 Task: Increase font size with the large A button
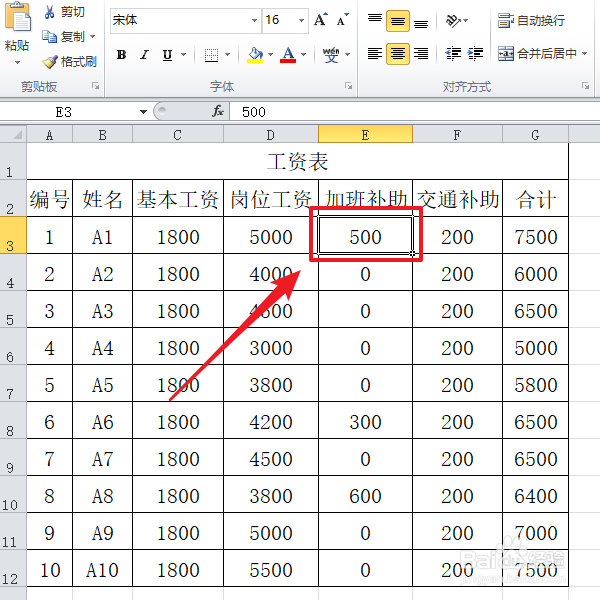(321, 20)
